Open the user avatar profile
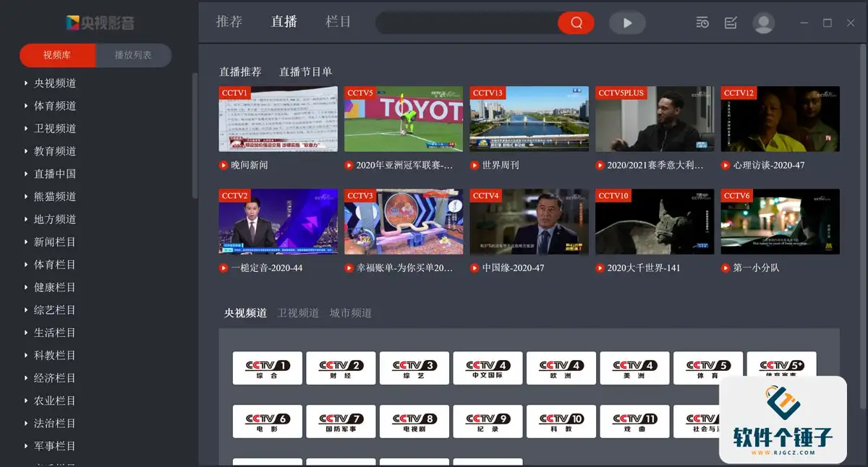This screenshot has width=868, height=467. tap(763, 22)
